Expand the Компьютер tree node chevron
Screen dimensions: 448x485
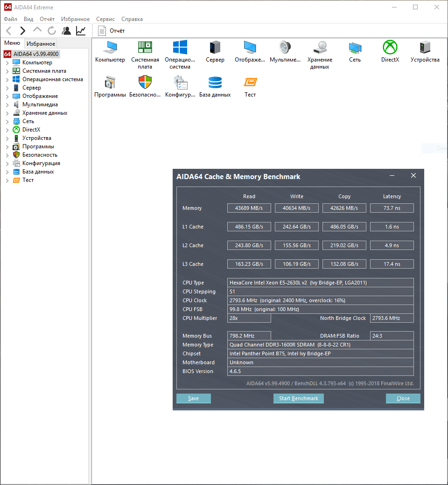pos(7,63)
